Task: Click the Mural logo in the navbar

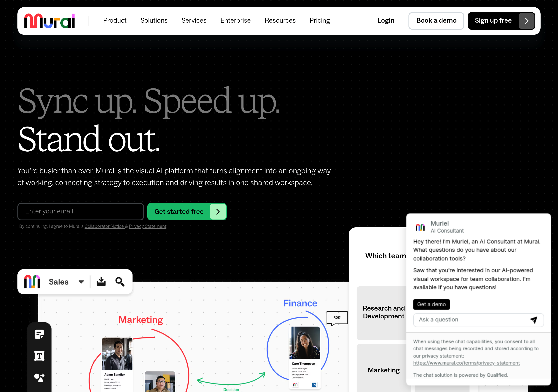Action: 49,21
